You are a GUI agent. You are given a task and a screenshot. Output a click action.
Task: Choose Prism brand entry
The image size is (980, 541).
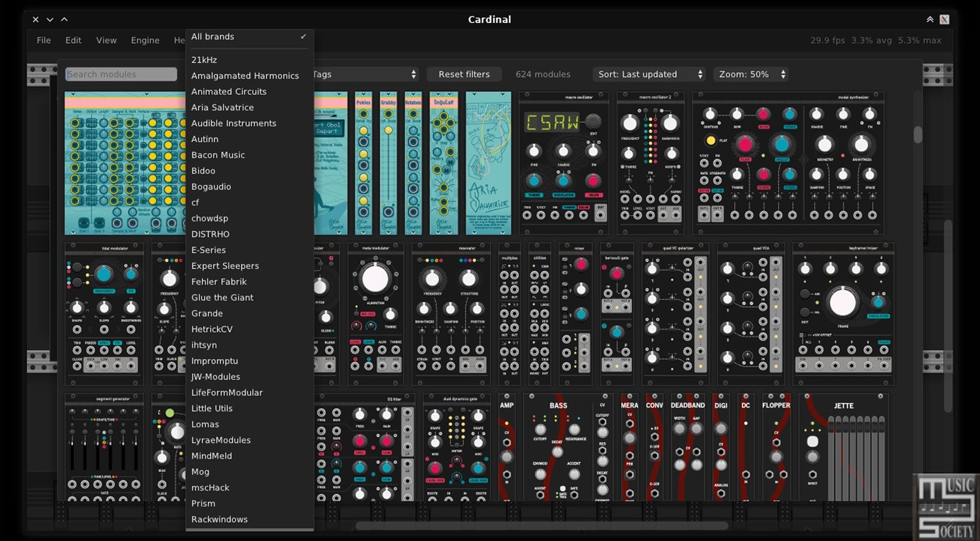click(249, 503)
